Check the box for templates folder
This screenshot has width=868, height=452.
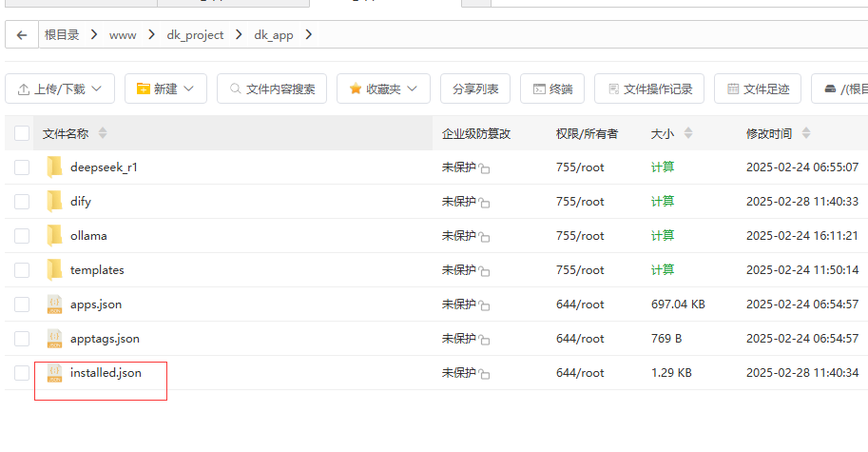pyautogui.click(x=22, y=270)
